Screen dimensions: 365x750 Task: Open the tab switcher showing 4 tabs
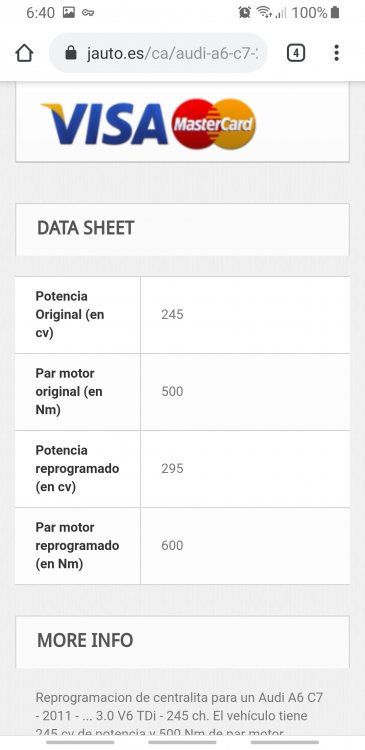click(296, 53)
